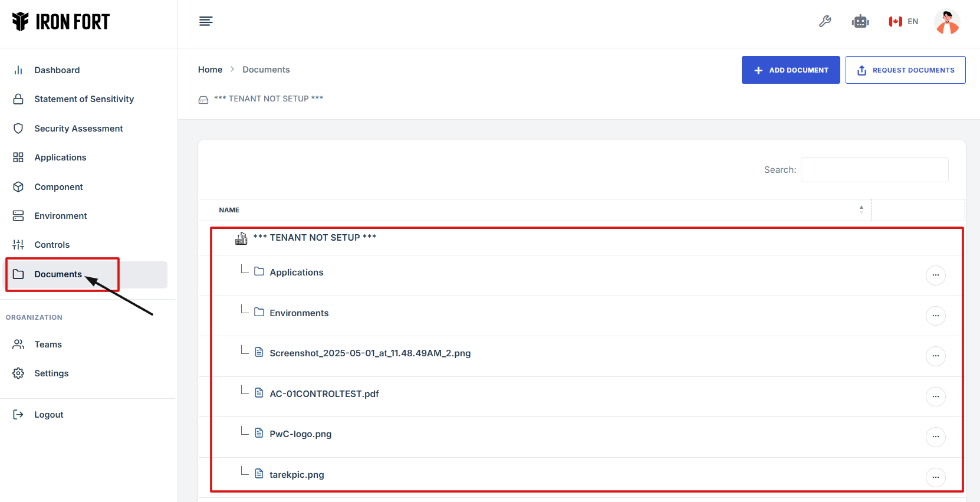
Task: Open Statement of Sensitivity menu item
Action: tap(84, 99)
